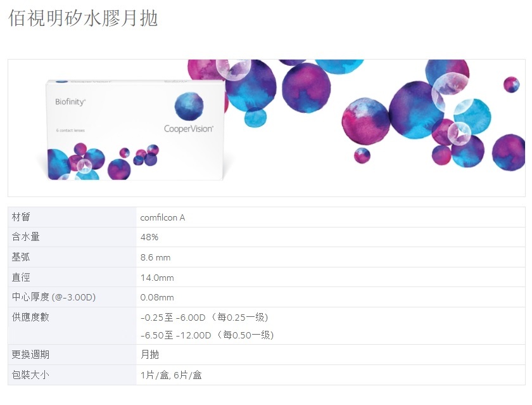Click the page title 佰視明矽水膠月拋
The image size is (532, 405).
(x=83, y=18)
